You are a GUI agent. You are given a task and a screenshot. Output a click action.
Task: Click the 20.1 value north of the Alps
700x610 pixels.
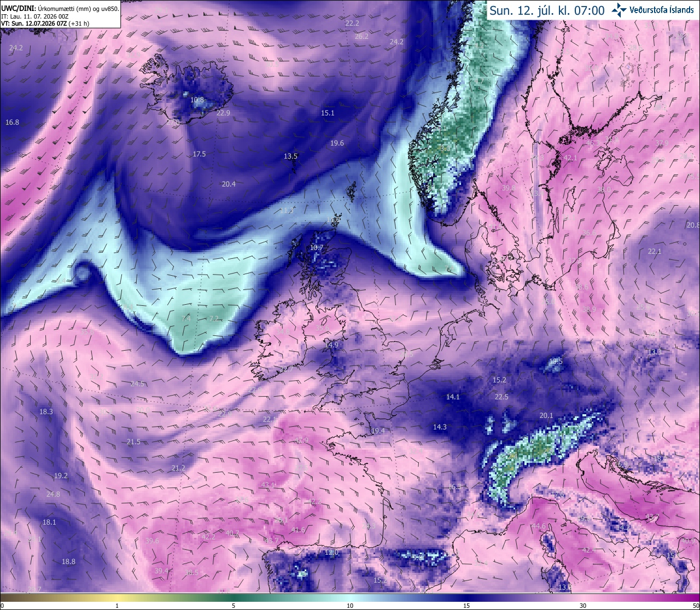pyautogui.click(x=546, y=415)
